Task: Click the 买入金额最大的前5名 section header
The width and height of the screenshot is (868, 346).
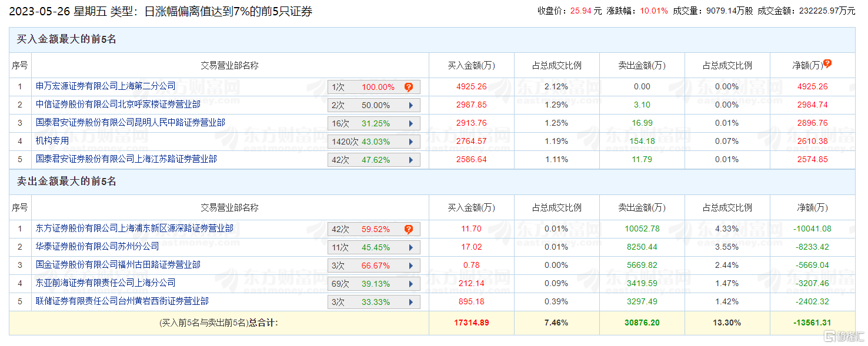Action: 66,39
